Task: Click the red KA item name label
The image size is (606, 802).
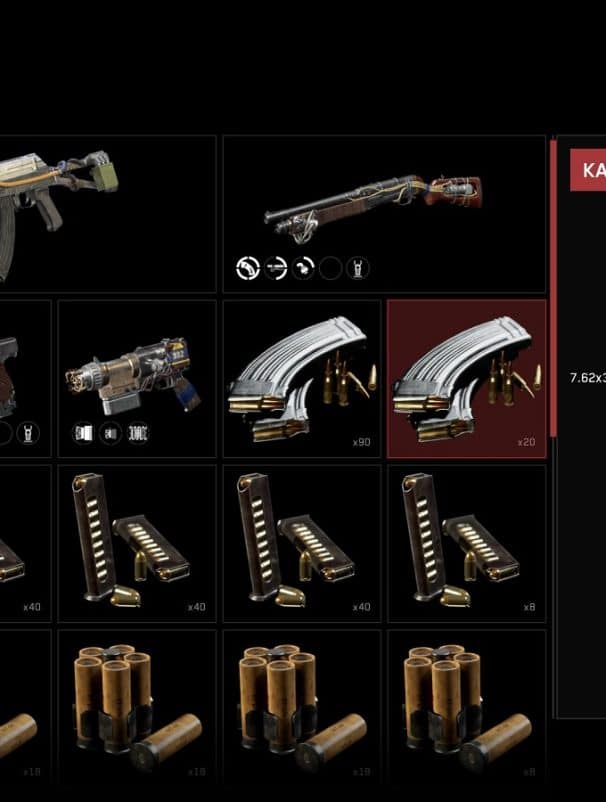Action: click(588, 170)
